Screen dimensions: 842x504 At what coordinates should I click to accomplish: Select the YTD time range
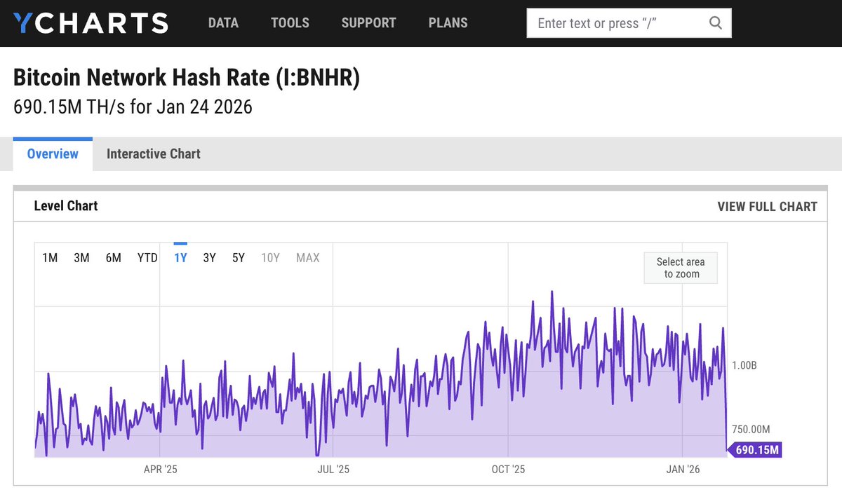147,257
